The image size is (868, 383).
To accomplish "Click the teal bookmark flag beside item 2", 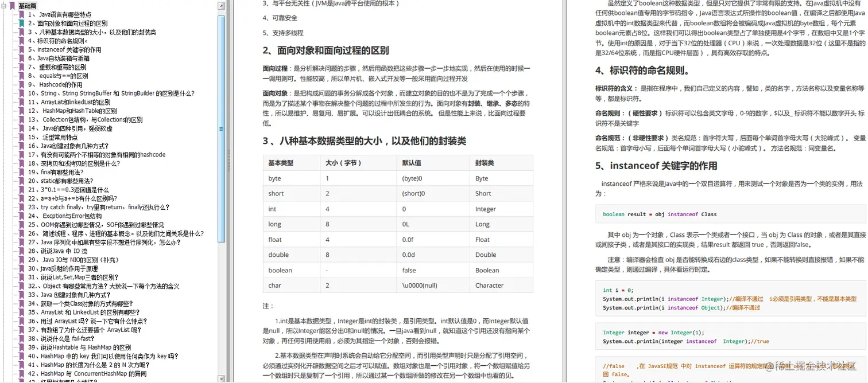I will 21,23.
